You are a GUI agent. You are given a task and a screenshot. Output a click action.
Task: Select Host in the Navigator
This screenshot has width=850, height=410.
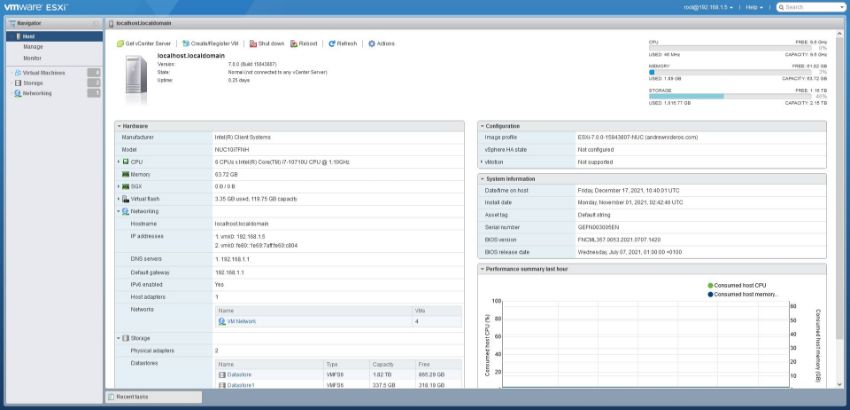coord(54,36)
